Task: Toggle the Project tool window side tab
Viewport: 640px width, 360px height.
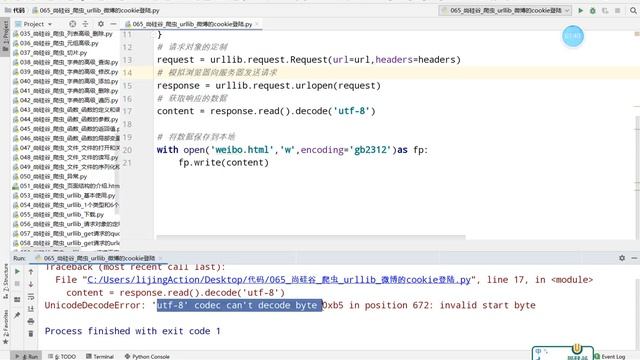Action: point(5,36)
